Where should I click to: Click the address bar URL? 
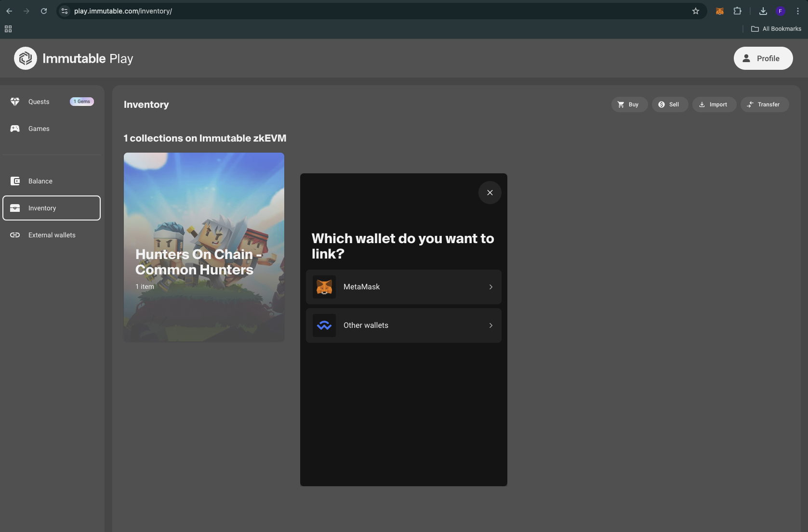click(123, 11)
